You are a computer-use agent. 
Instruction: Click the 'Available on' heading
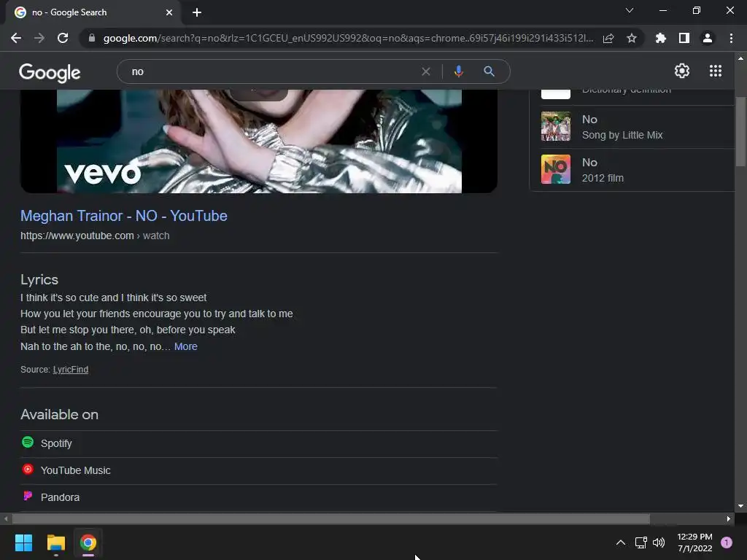click(x=59, y=414)
